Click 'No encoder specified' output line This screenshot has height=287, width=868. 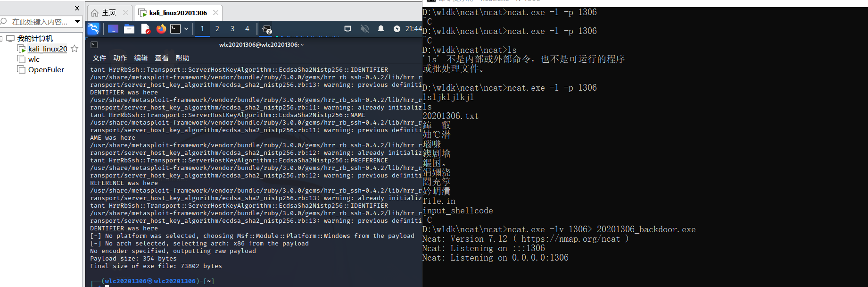[x=173, y=251]
